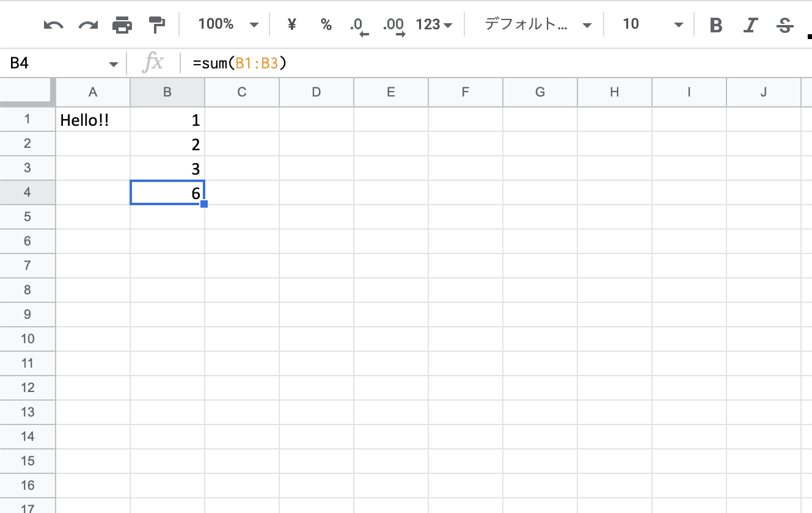Increase decimal places
This screenshot has width=812, height=513.
tap(393, 25)
